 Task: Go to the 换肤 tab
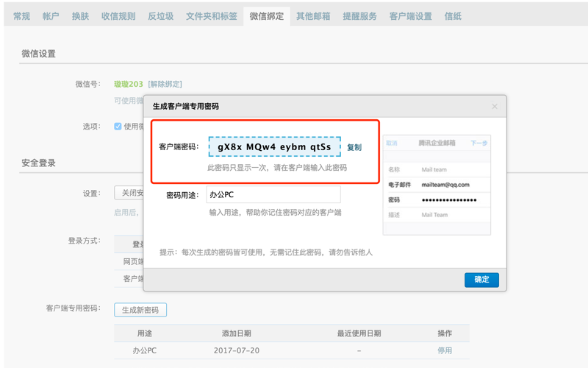81,16
